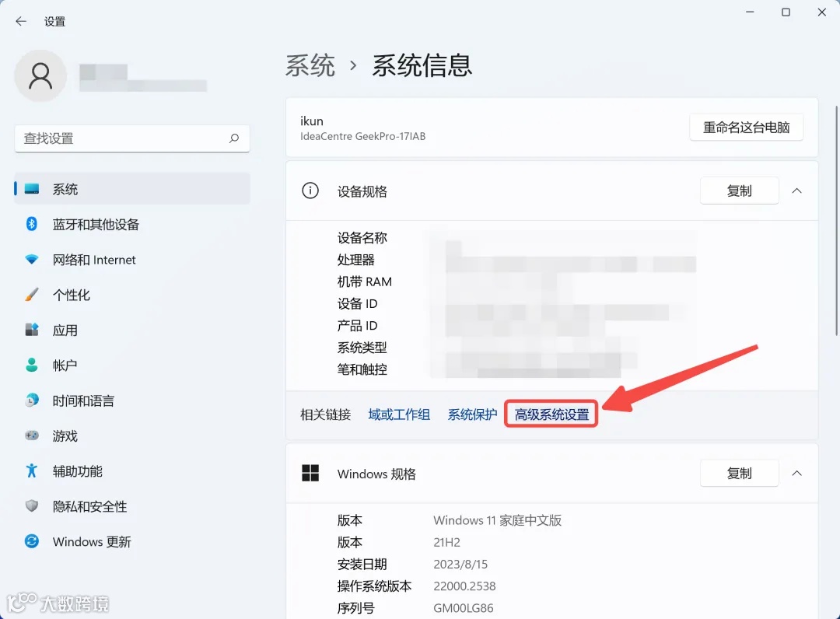
Task: Click the blurred account name area
Action: 143,78
